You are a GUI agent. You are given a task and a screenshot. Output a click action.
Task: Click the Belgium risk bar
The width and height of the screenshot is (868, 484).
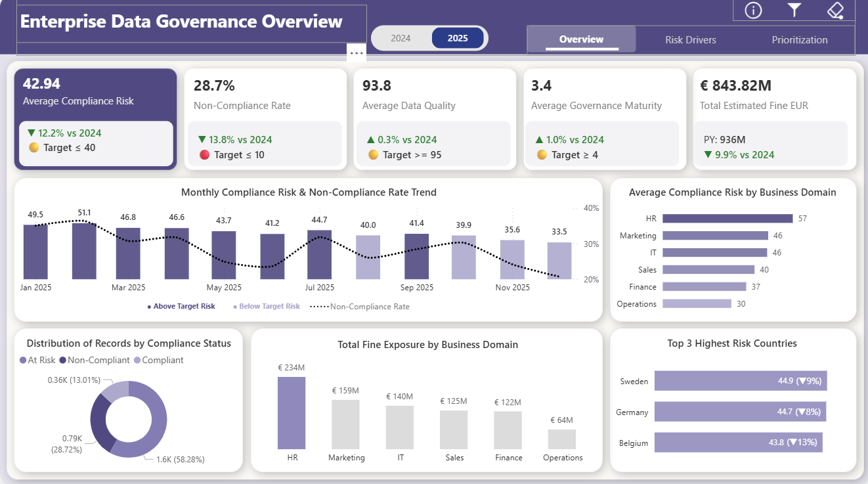(738, 443)
